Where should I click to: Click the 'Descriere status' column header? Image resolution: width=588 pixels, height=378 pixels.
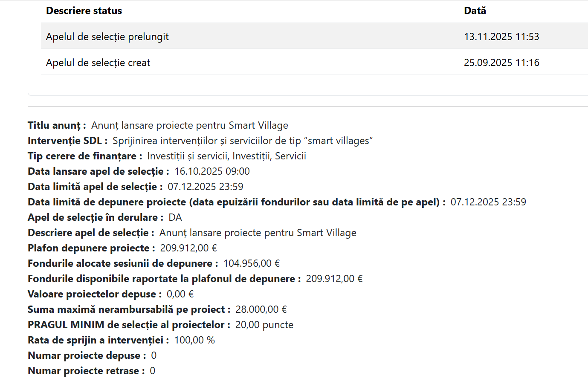84,10
